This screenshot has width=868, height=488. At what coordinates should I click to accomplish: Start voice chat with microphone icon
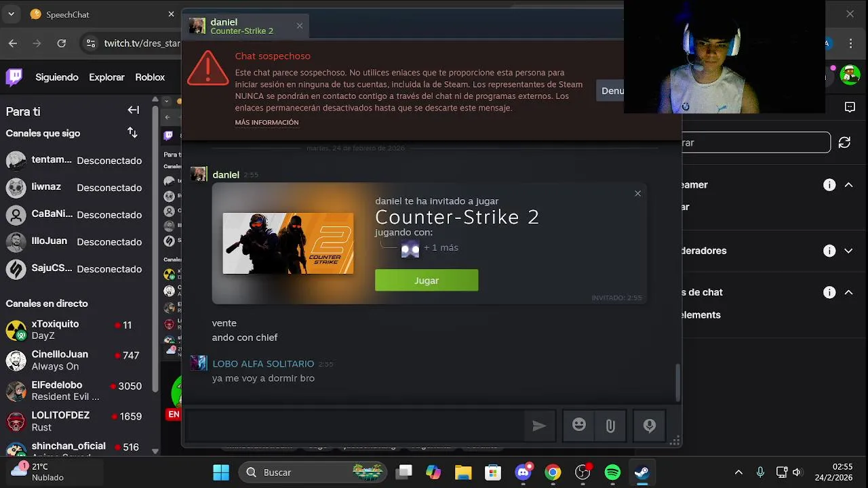click(x=649, y=425)
